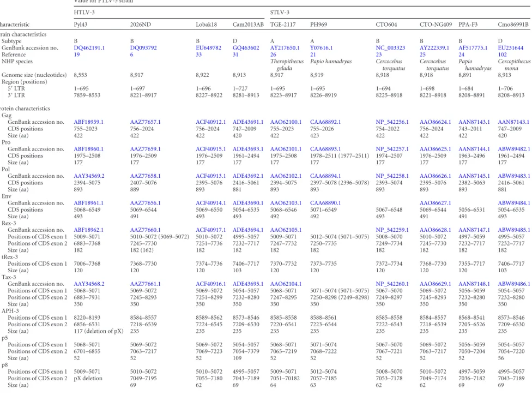Open Pro protein link ABF18960.1
This screenshot has height=401, width=532.
(x=88, y=149)
